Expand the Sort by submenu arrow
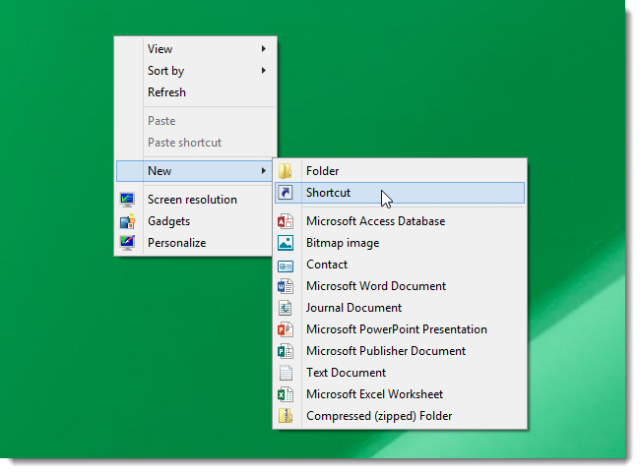Viewport: 640px width, 473px height. tap(264, 71)
